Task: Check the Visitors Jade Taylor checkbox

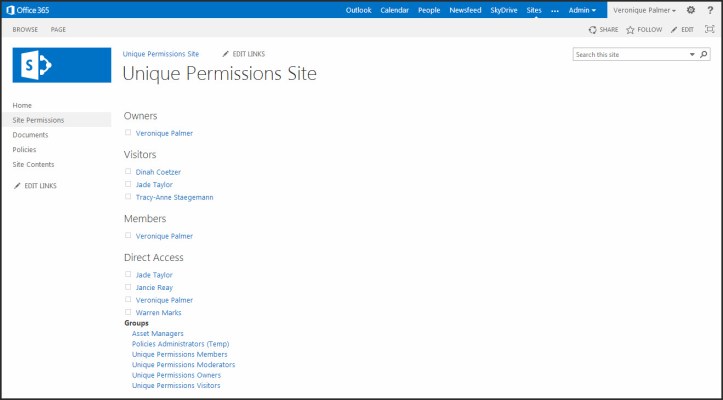Action: coord(128,184)
